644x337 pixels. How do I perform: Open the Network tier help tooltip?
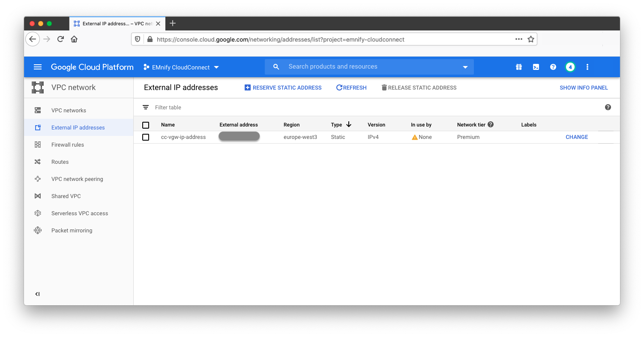(x=491, y=124)
